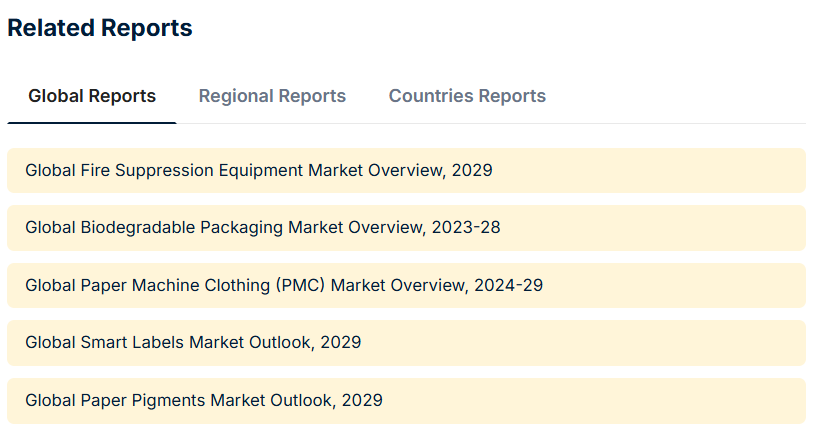Viewport: 820px width, 439px height.
Task: Open Global Fire Suppression Equipment Market Overview report
Action: [x=259, y=171]
